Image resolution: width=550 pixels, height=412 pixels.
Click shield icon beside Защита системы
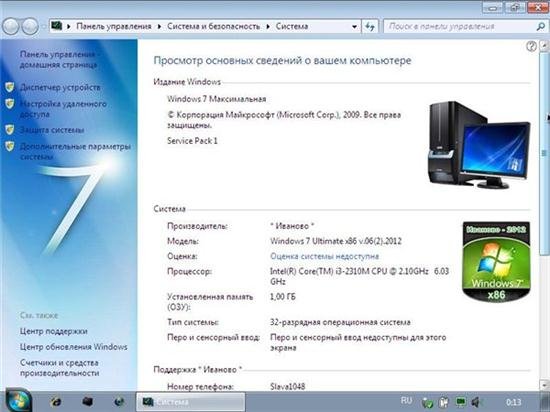[10, 129]
